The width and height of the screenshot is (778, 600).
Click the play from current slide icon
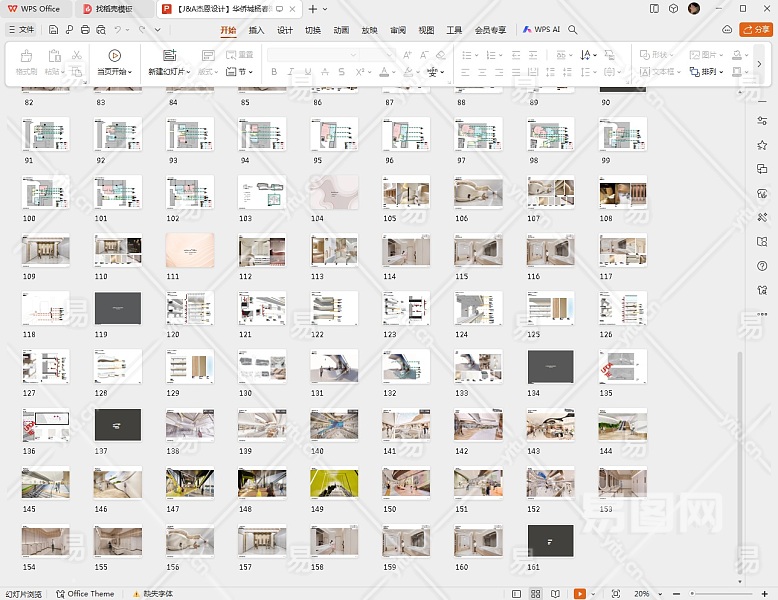(x=115, y=56)
